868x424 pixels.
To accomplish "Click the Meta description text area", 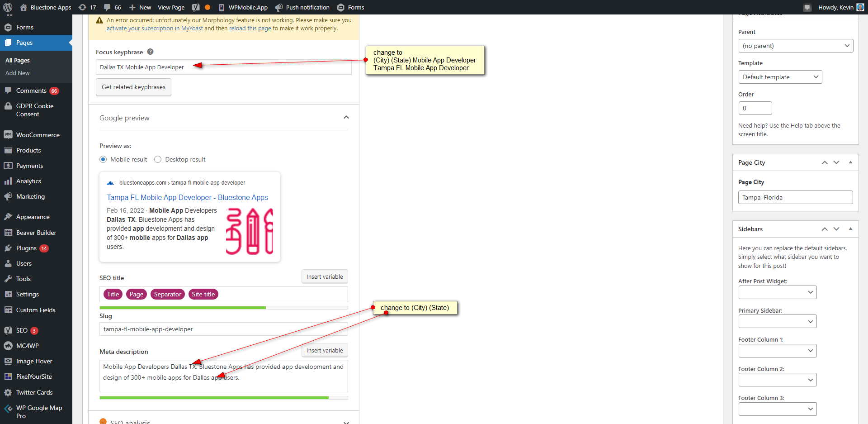I will 224,376.
